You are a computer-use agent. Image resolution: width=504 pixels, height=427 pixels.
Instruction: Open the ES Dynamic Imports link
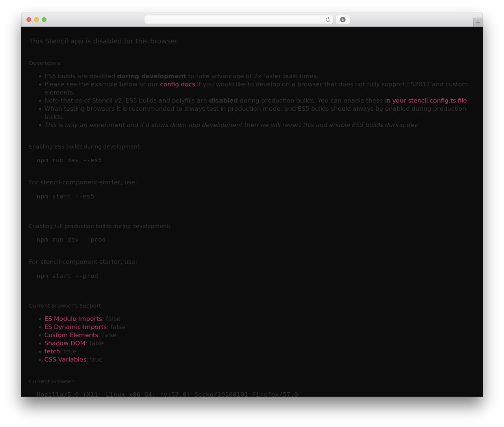76,327
